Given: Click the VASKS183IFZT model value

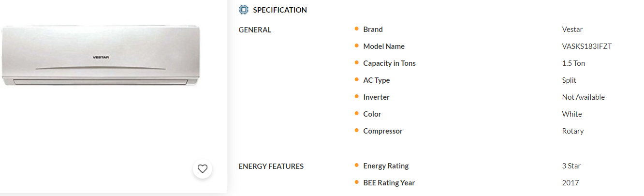Looking at the screenshot, I should point(587,46).
